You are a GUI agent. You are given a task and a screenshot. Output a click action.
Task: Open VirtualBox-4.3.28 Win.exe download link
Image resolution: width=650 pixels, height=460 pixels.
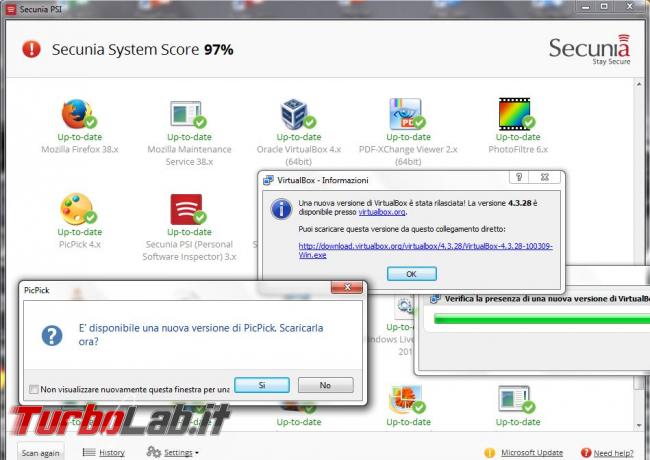click(425, 250)
